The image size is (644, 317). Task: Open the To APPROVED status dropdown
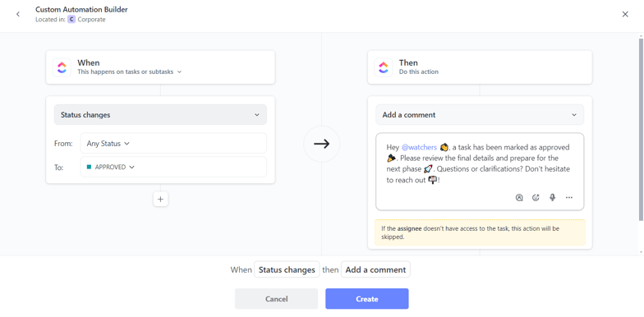[173, 168]
